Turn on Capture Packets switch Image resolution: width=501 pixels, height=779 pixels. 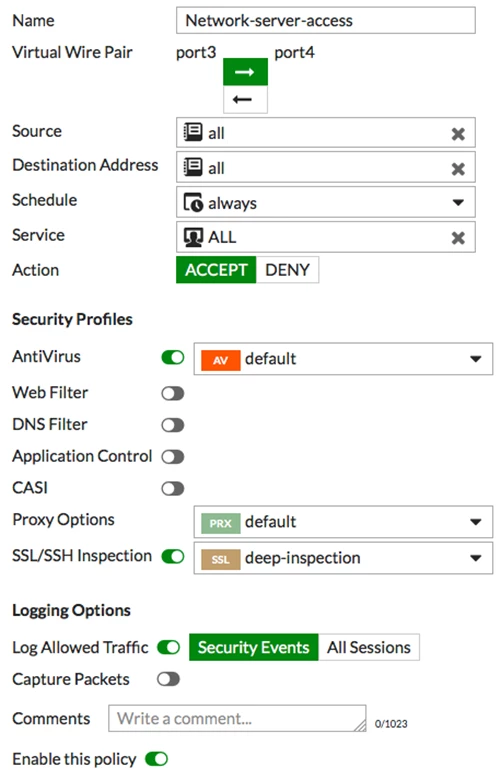168,679
